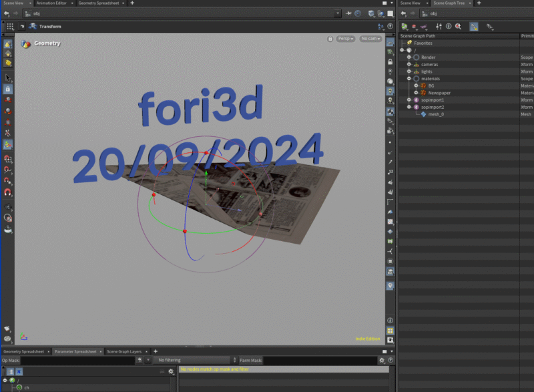Click the select arrow tool in left toolbar
Image resolution: width=534 pixels, height=392 pixels.
coord(7,77)
